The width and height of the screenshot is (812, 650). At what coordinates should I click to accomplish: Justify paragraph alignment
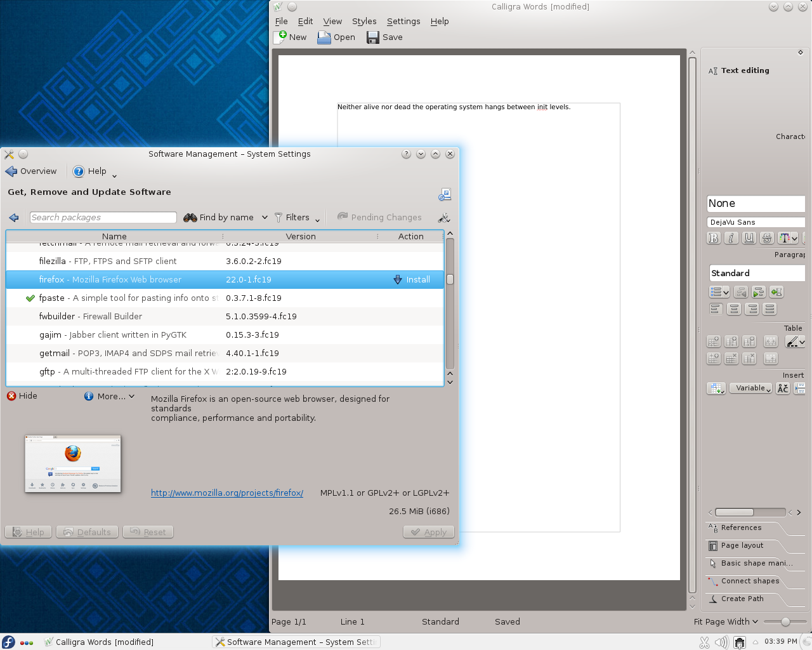tap(769, 309)
